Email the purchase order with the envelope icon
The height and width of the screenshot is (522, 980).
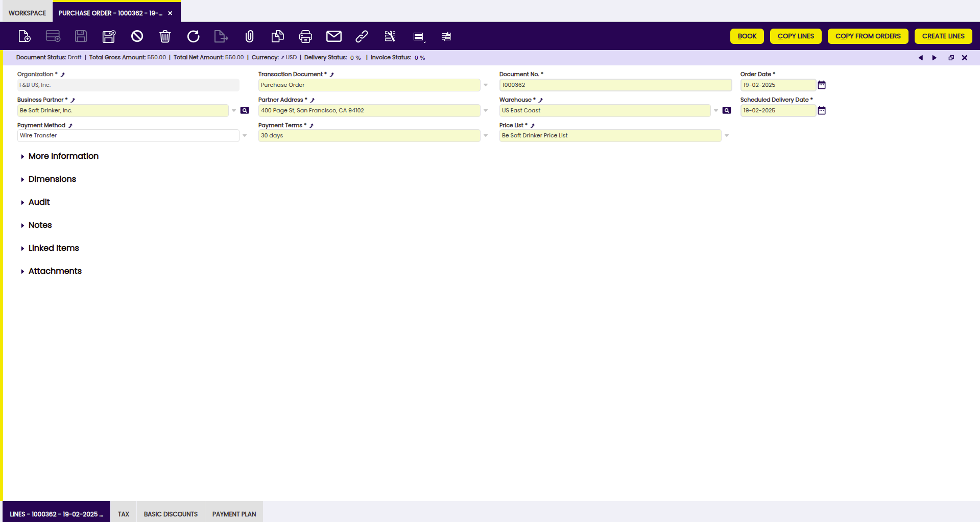[x=334, y=36]
